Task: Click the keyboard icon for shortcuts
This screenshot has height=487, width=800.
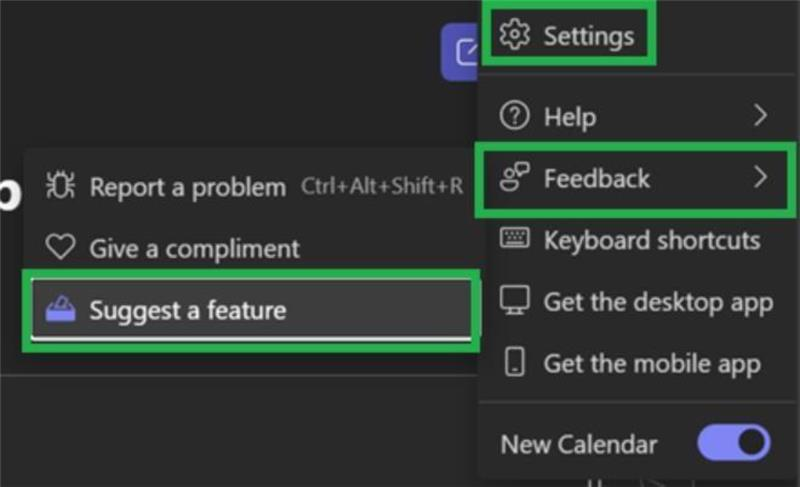Action: point(514,238)
